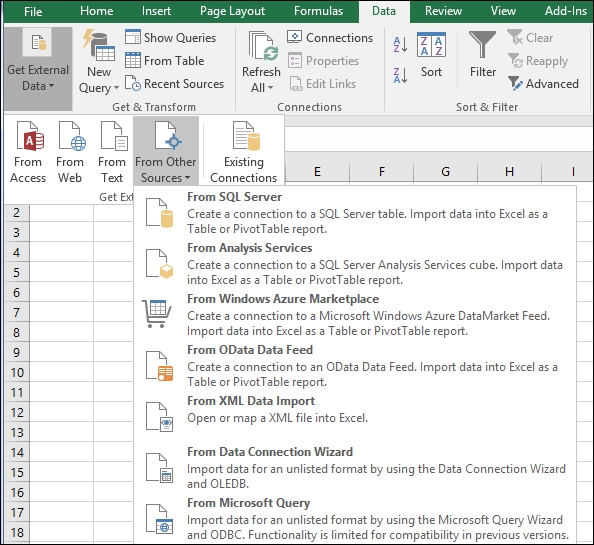Viewport: 594px width, 545px height.
Task: Toggle the Filter funnel icon
Action: 482,44
